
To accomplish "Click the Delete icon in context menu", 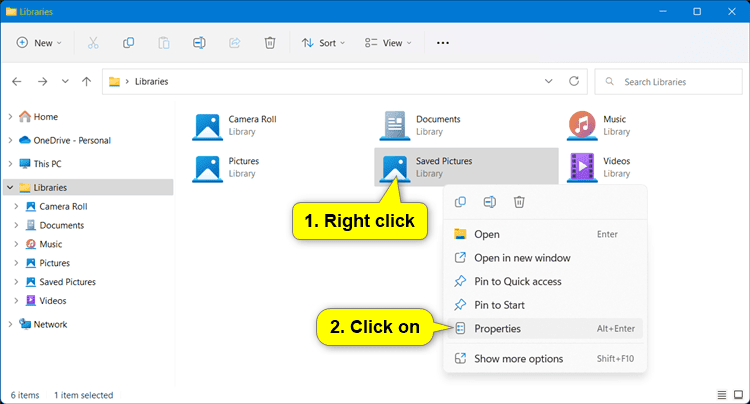I will [519, 202].
